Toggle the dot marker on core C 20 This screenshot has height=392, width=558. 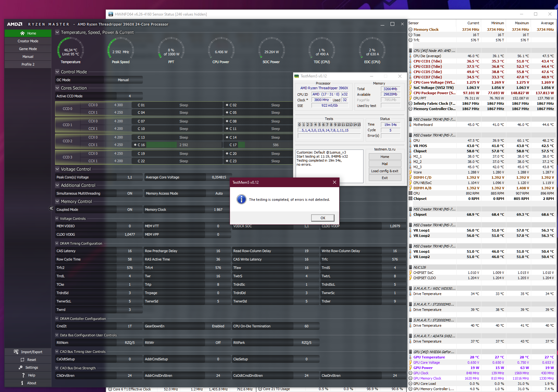(x=227, y=154)
